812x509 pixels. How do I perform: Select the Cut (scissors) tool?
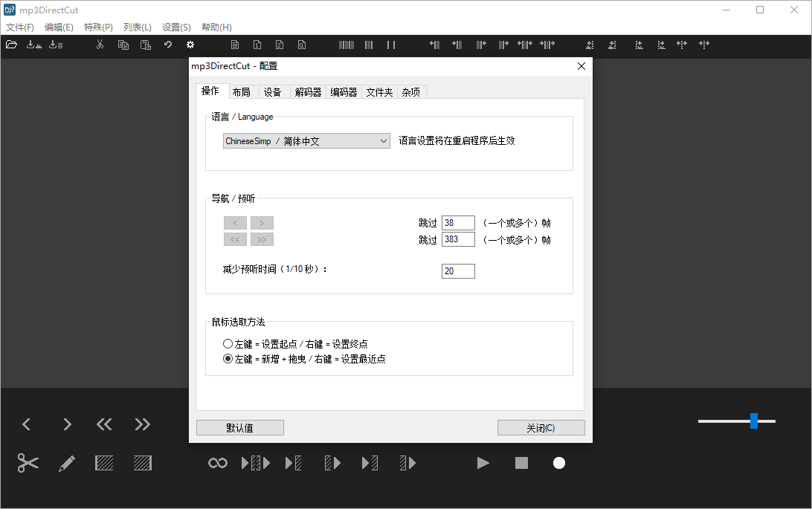27,462
